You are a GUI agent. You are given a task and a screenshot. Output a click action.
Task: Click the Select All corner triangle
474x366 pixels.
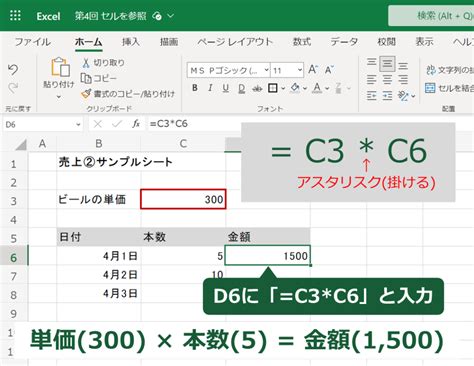[x=20, y=144]
